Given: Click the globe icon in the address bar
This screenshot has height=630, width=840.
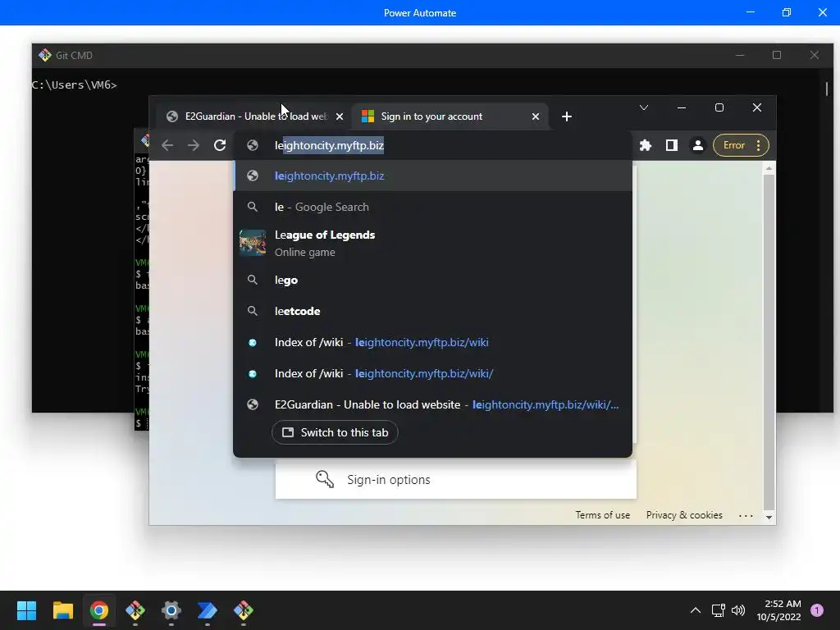Looking at the screenshot, I should (253, 145).
